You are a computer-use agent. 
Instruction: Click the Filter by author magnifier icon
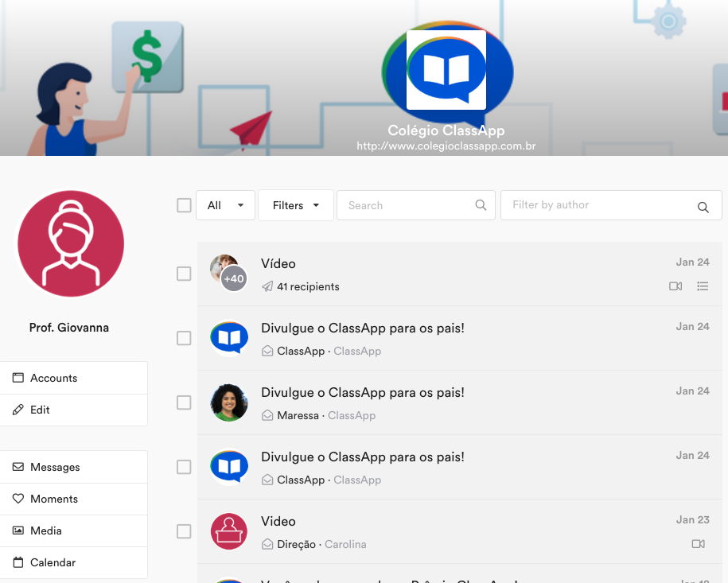pyautogui.click(x=703, y=207)
